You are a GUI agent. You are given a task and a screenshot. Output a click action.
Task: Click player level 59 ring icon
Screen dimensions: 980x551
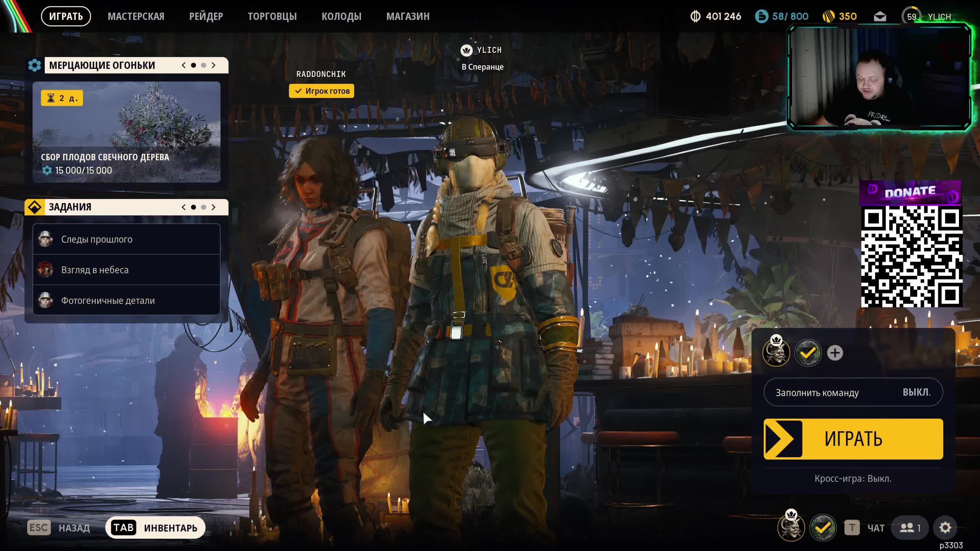[911, 16]
